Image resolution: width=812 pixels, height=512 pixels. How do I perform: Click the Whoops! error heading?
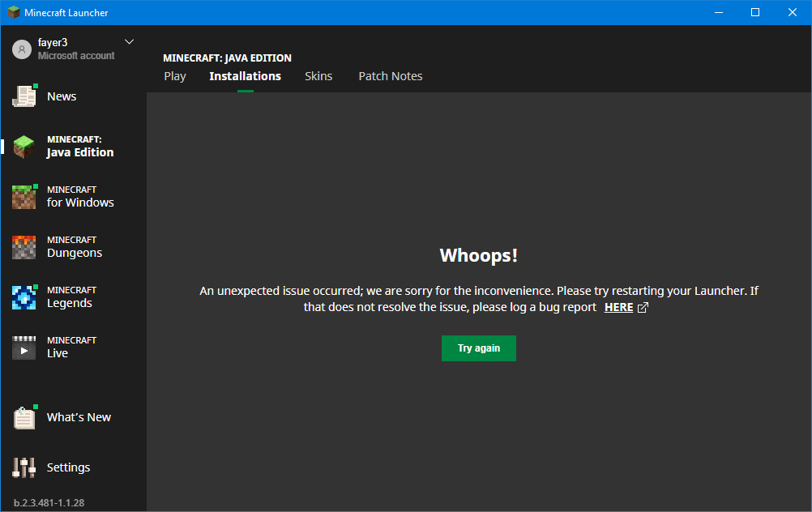pyautogui.click(x=478, y=255)
